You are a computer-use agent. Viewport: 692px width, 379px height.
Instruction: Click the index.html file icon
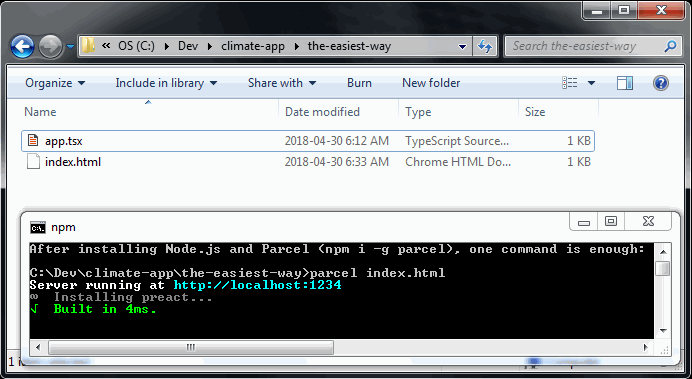pyautogui.click(x=33, y=162)
